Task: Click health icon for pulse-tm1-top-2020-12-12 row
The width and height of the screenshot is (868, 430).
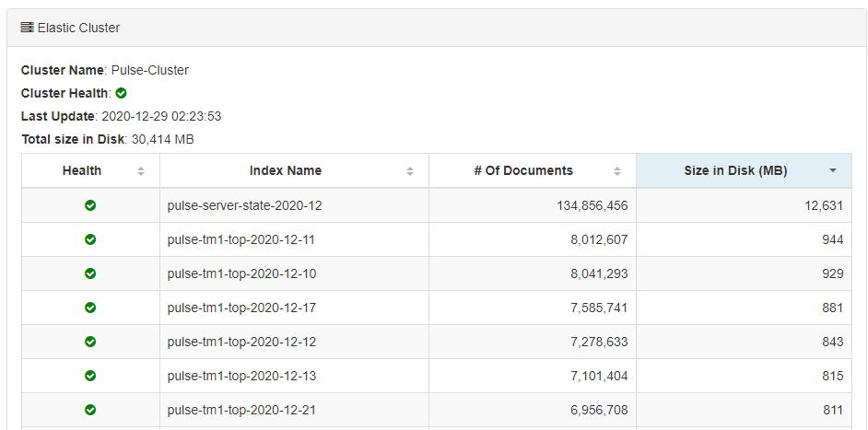Action: 90,342
